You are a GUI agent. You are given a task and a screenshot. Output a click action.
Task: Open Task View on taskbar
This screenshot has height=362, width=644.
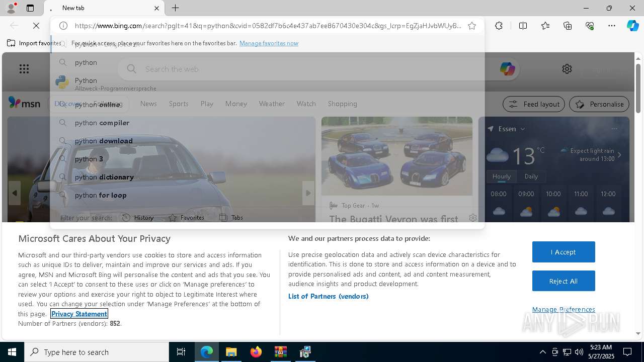click(181, 352)
